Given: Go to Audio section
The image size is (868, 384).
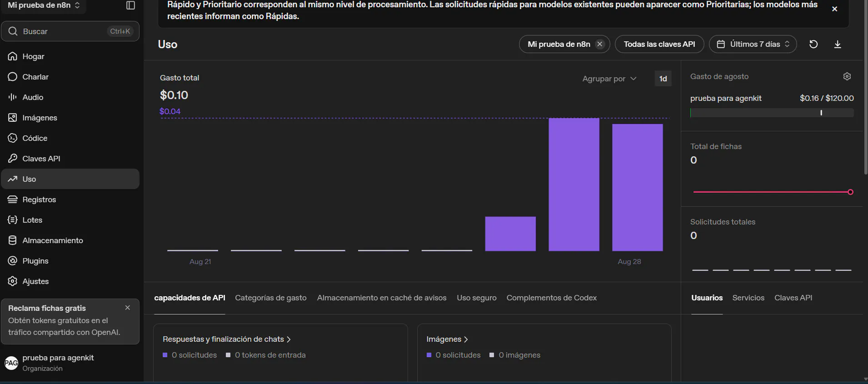Looking at the screenshot, I should [x=70, y=97].
